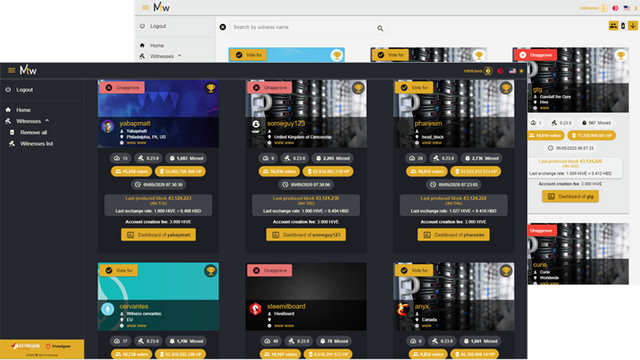Unapprove witness gtg in light window
Viewport: 640px width, 360px height.
point(536,55)
